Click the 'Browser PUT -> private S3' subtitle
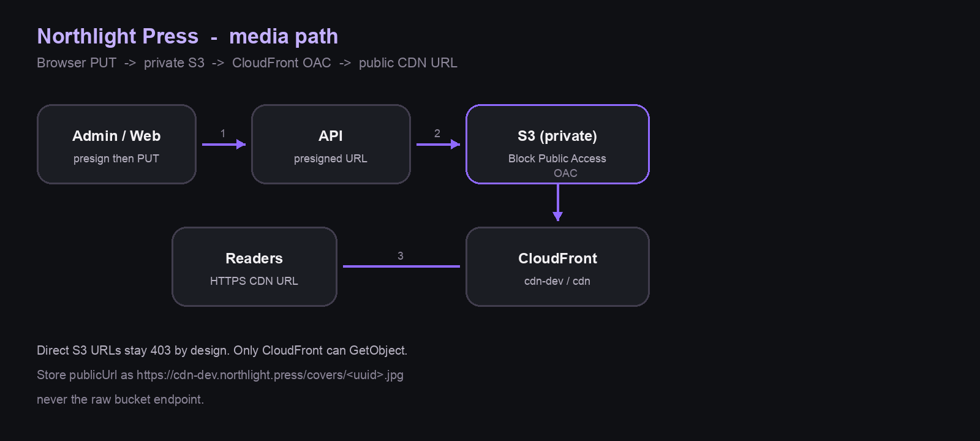The width and height of the screenshot is (980, 441). pos(247,62)
